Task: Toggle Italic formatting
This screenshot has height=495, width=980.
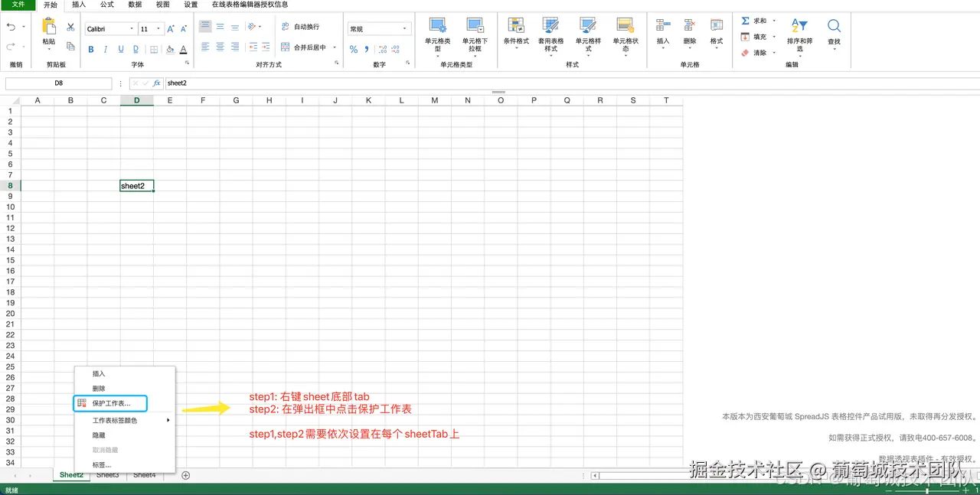Action: click(106, 49)
